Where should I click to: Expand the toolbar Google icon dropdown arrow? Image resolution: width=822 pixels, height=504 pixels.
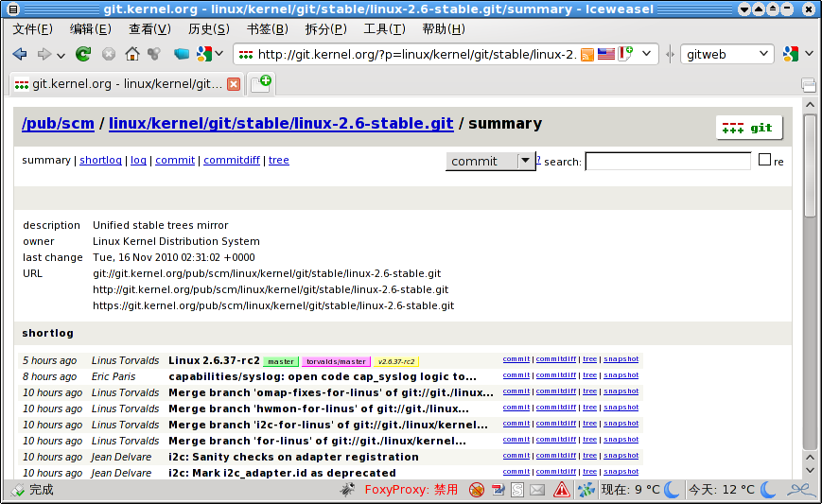(x=219, y=54)
